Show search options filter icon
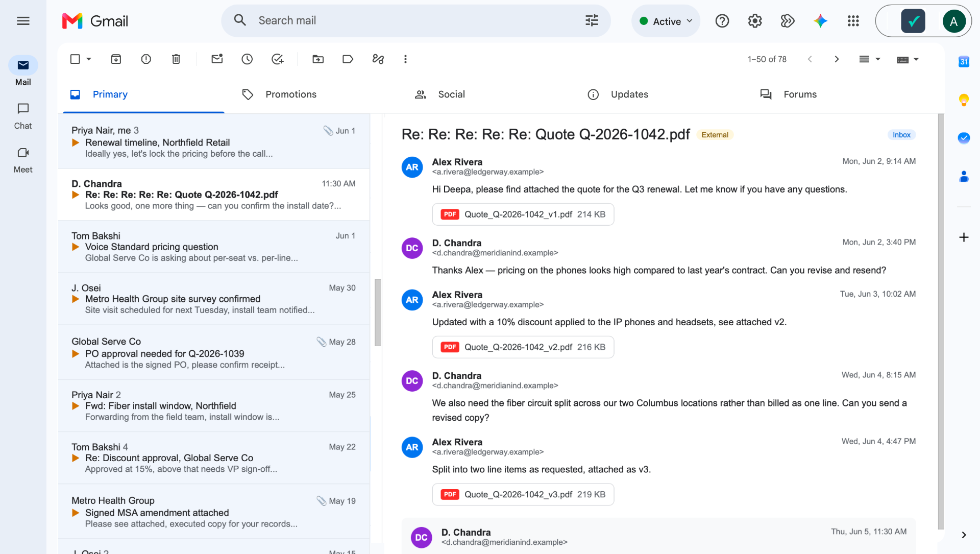Screen dimensions: 980x554 (x=592, y=20)
